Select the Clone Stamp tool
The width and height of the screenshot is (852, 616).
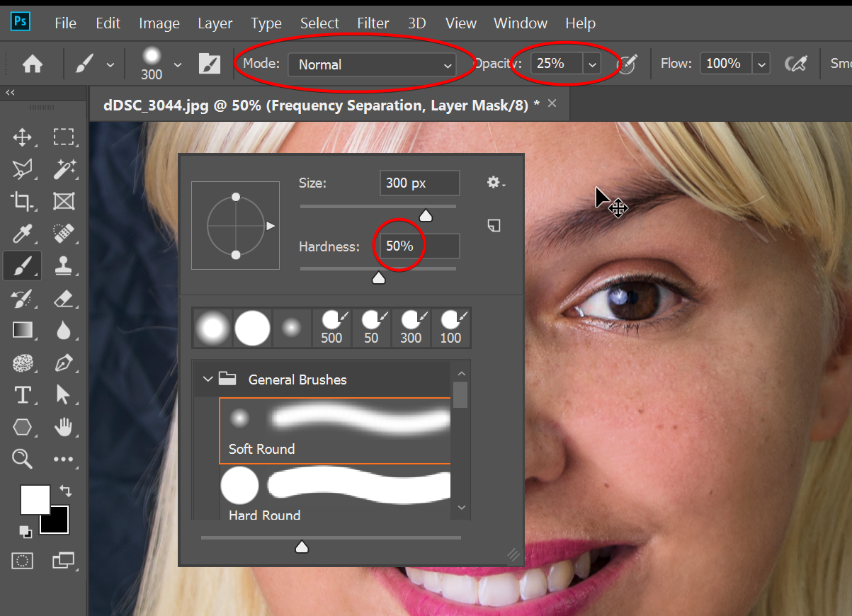click(x=64, y=266)
